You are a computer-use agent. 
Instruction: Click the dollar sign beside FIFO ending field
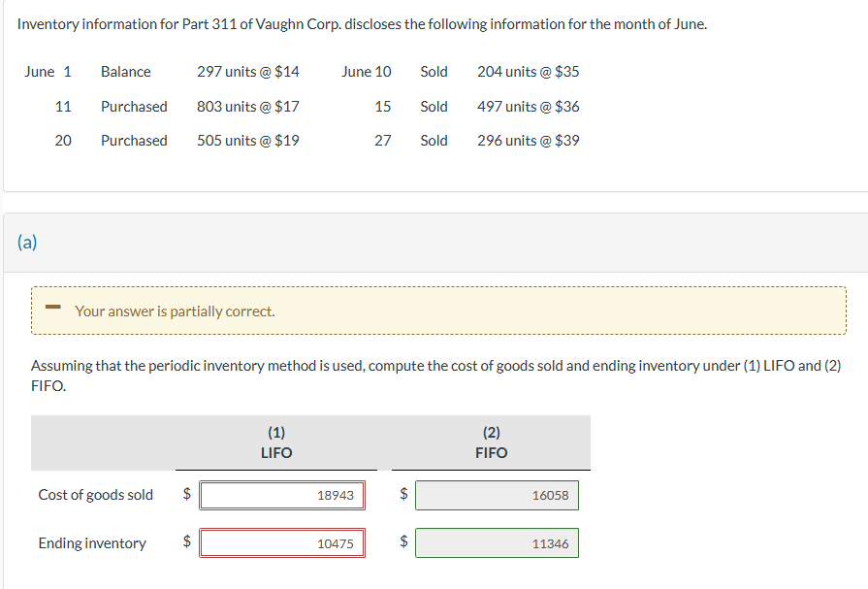click(401, 542)
